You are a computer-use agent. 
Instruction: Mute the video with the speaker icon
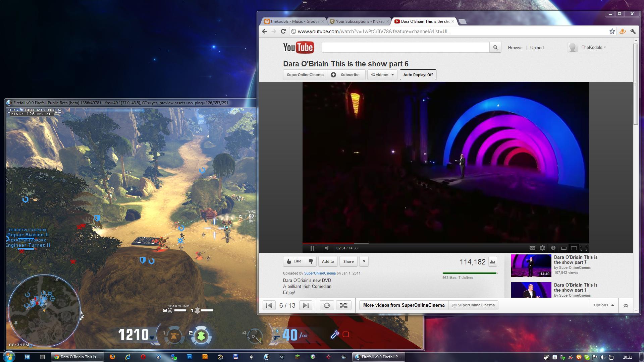(327, 248)
